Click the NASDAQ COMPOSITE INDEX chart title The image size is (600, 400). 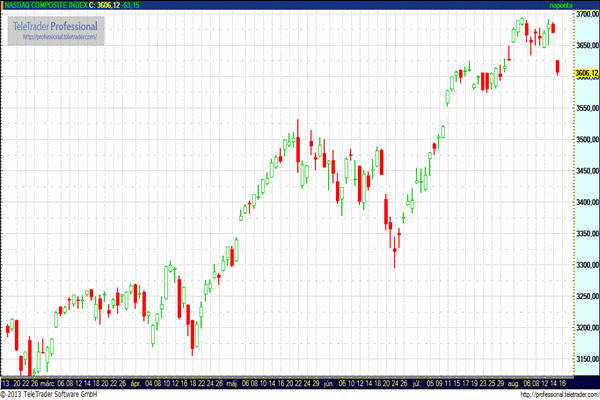pyautogui.click(x=44, y=5)
